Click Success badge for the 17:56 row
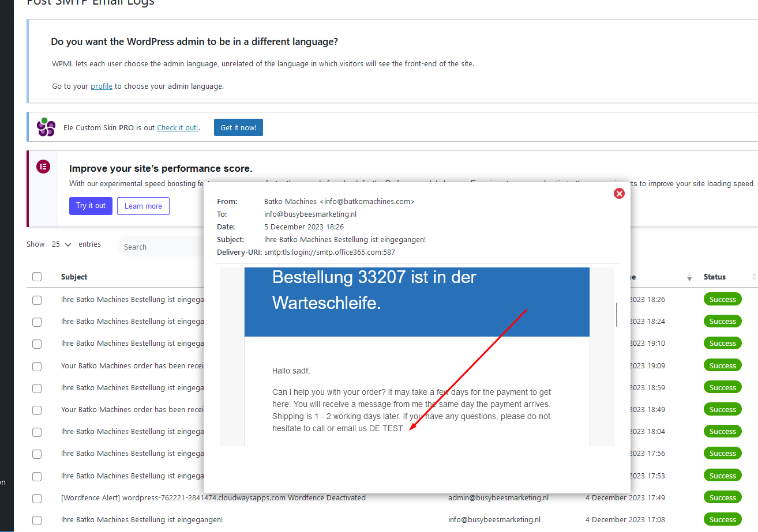Image resolution: width=758 pixels, height=532 pixels. (x=722, y=453)
